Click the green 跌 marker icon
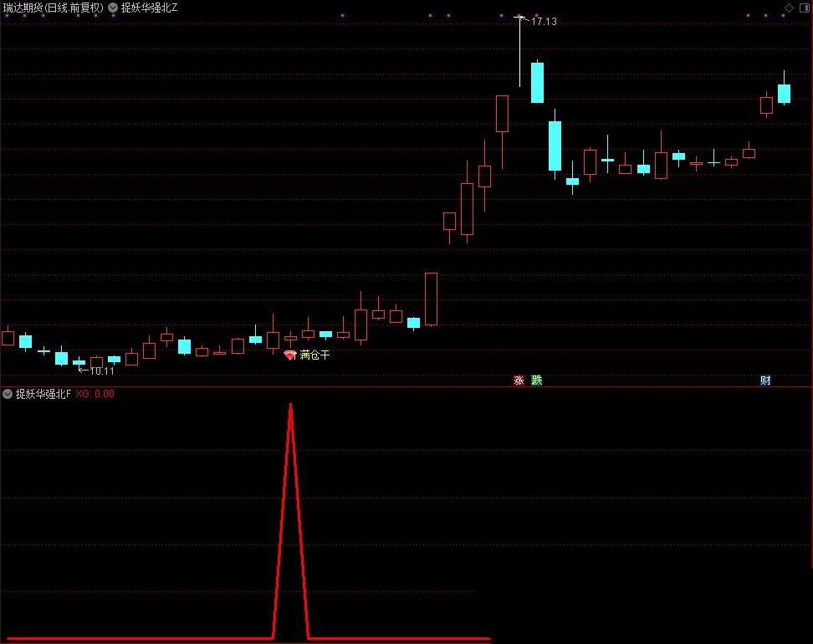The width and height of the screenshot is (813, 644). (x=537, y=381)
